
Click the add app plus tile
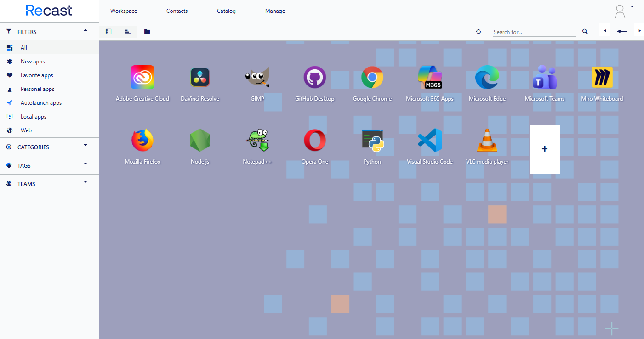pyautogui.click(x=545, y=149)
